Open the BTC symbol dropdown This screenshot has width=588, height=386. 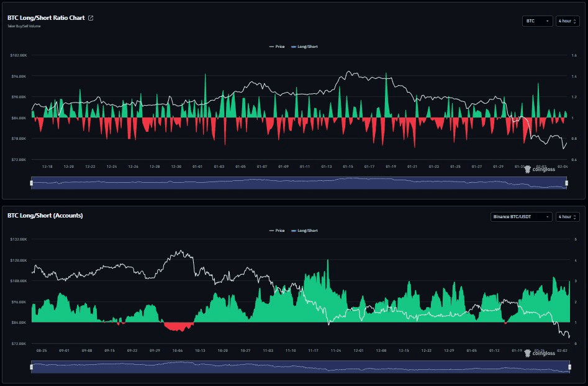pyautogui.click(x=537, y=21)
